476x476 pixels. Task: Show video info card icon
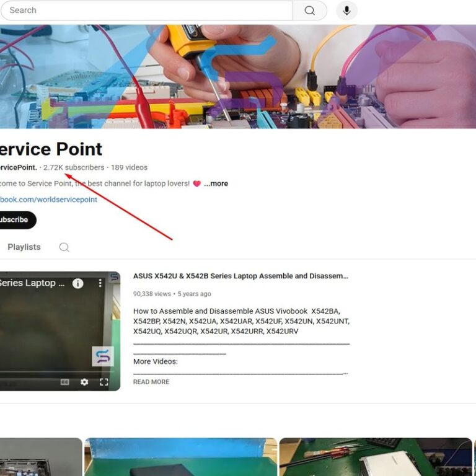77,283
